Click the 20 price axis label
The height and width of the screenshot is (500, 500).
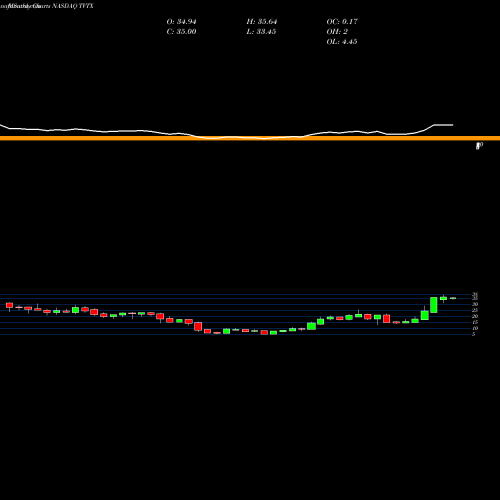click(x=475, y=316)
